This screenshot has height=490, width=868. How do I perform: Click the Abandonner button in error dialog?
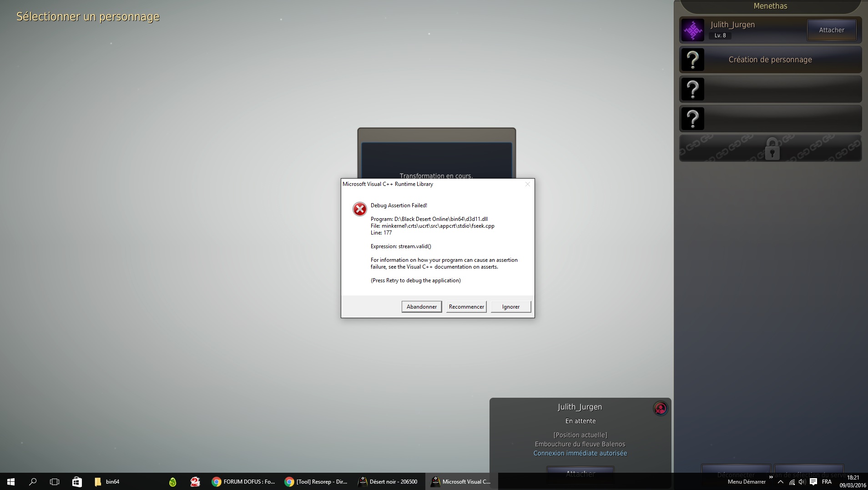tap(421, 307)
